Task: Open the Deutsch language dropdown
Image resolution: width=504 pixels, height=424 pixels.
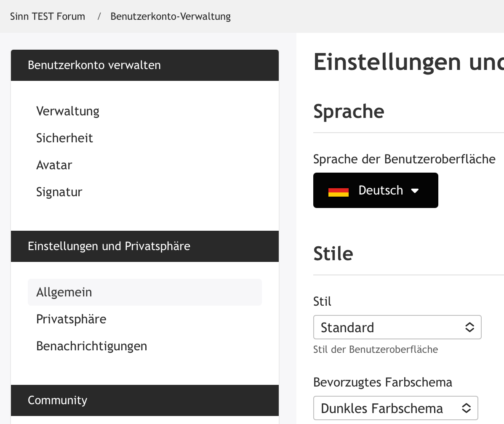Action: click(376, 190)
